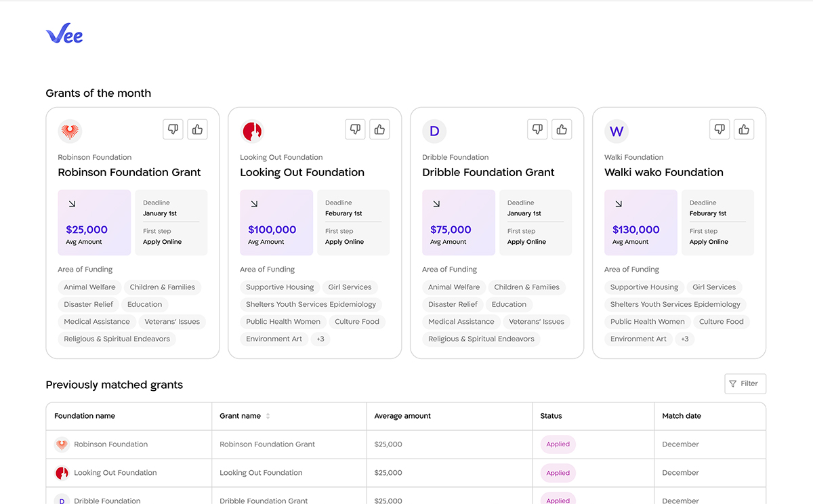
Task: Thumbs up the Robinson Foundation Grant
Action: 197,129
